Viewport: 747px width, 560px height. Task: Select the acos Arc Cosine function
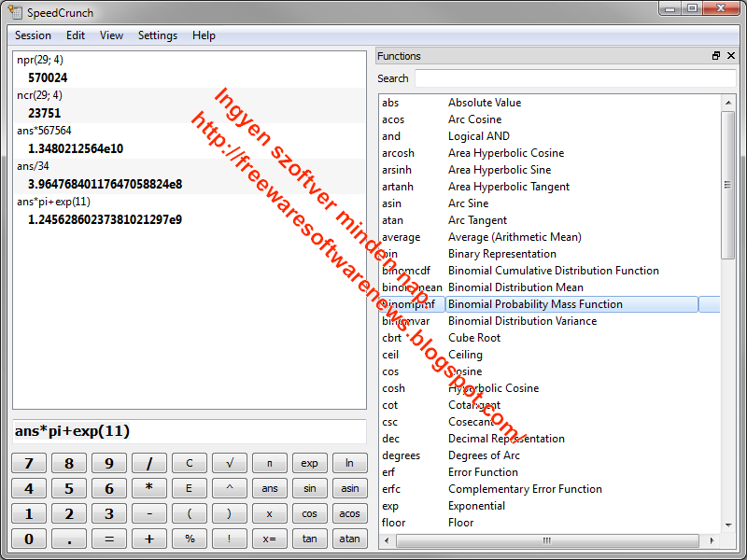[550, 119]
